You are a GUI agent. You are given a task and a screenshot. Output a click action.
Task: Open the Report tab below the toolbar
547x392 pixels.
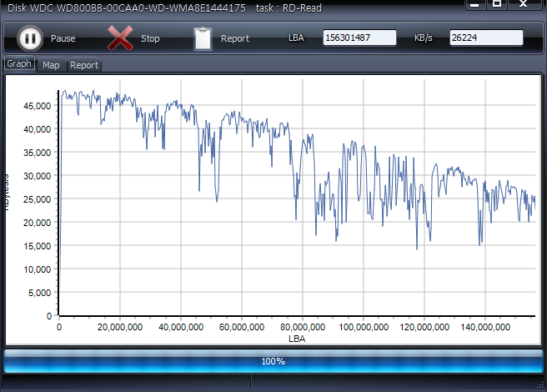[x=84, y=65]
